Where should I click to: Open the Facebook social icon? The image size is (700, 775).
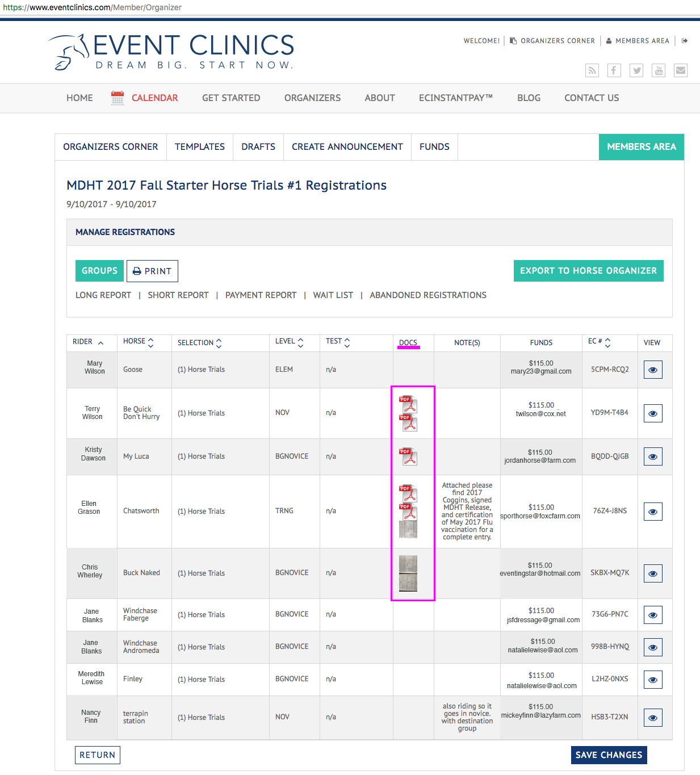tap(614, 70)
